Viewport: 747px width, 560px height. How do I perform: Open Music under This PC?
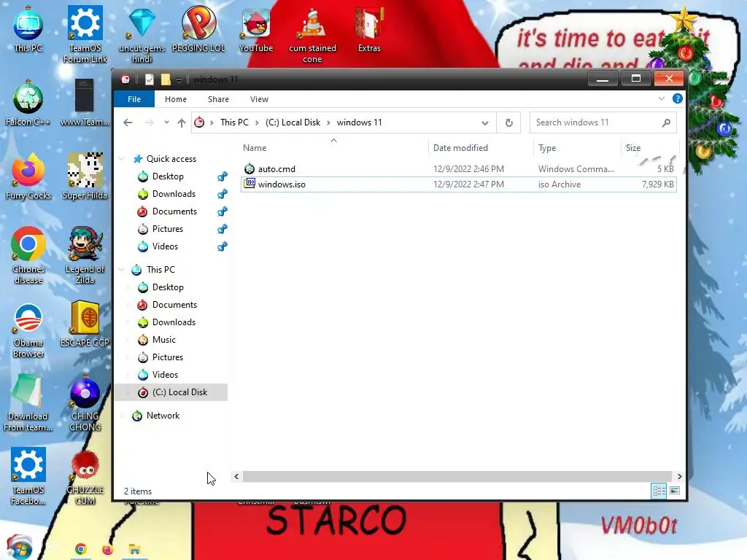click(x=164, y=340)
